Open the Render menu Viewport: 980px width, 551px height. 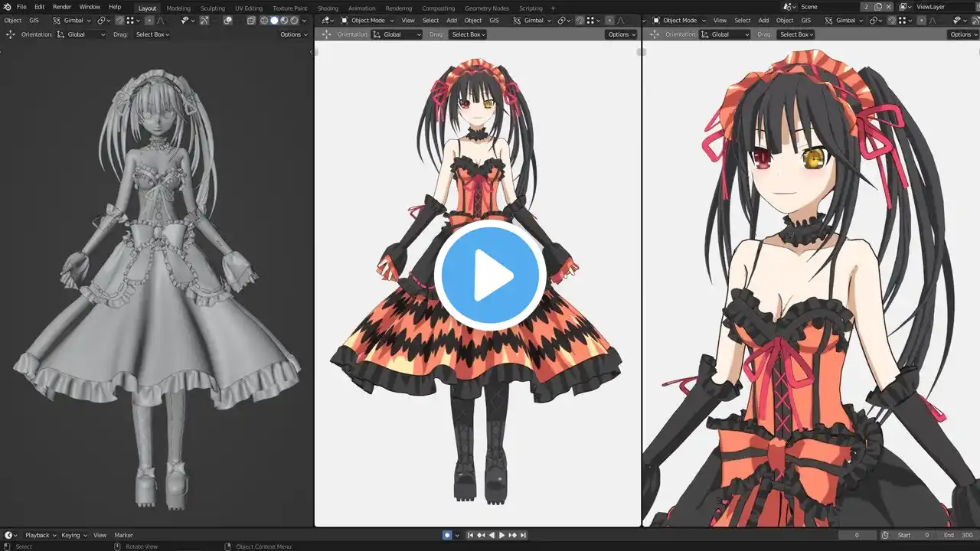click(x=62, y=7)
